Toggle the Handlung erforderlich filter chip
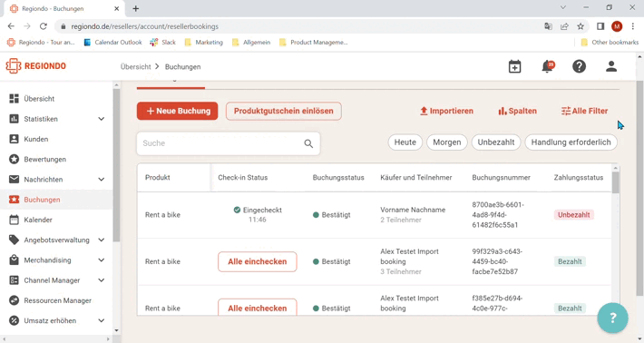Viewport: 644px width, 343px height. click(x=571, y=142)
